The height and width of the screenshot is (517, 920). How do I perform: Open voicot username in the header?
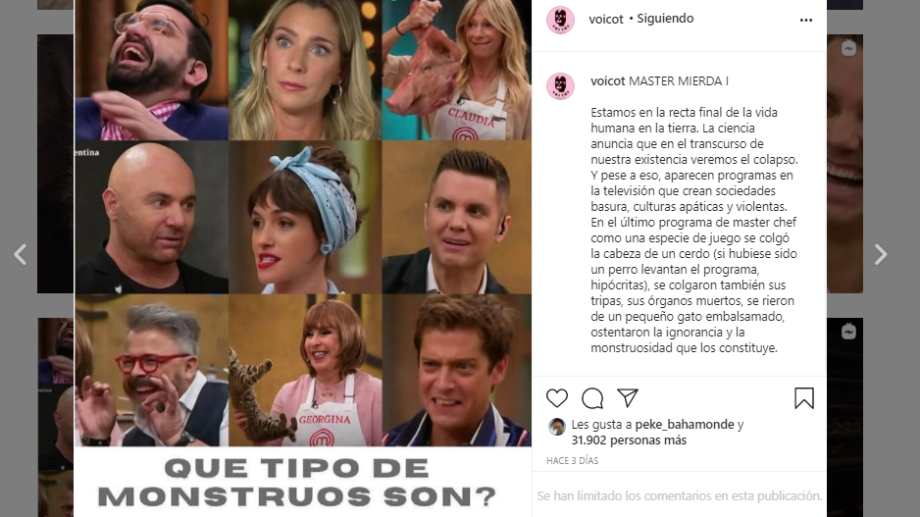(606, 19)
